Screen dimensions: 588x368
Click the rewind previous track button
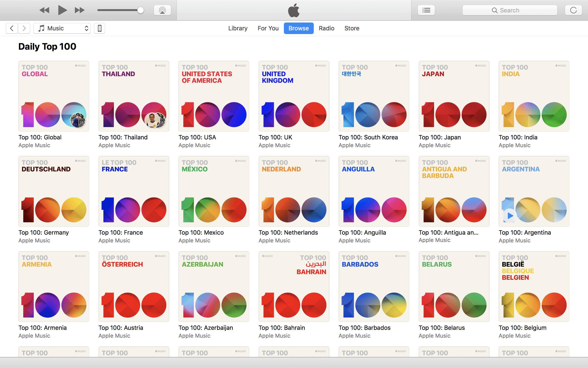[44, 10]
